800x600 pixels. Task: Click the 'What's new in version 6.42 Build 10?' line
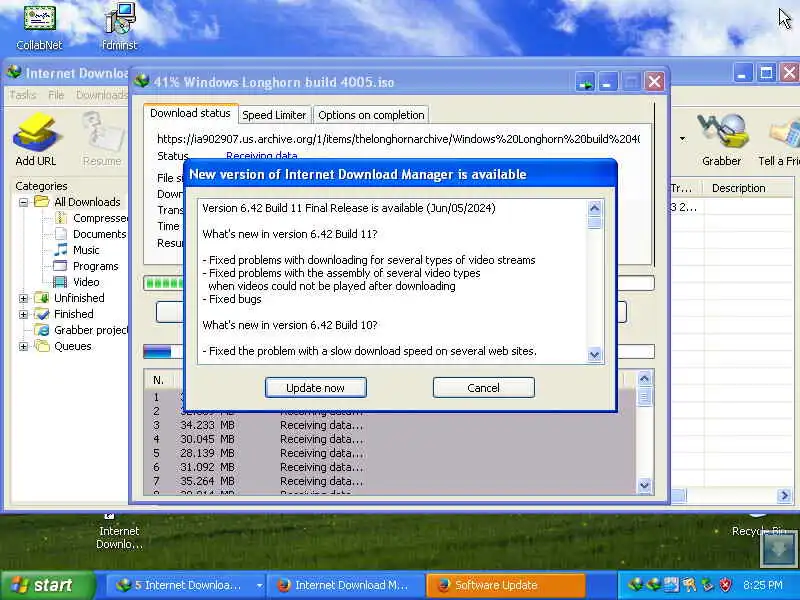[x=290, y=325]
